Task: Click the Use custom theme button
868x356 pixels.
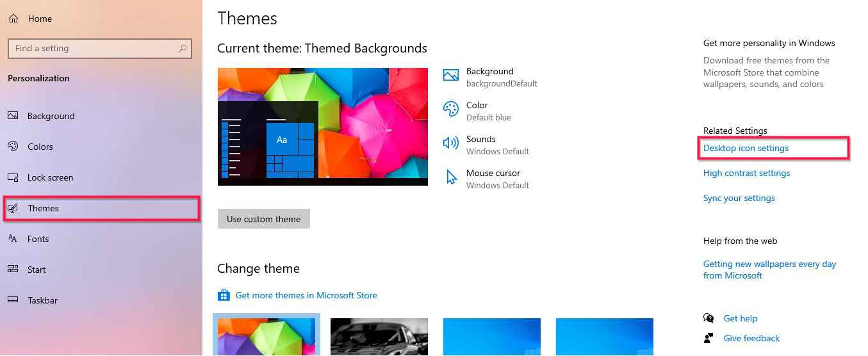Action: [264, 219]
